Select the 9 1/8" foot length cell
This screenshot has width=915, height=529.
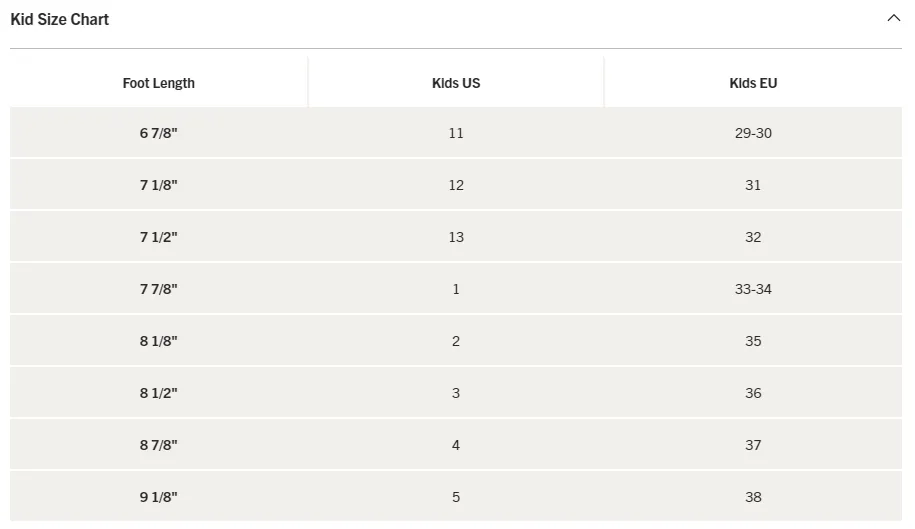[x=158, y=497]
